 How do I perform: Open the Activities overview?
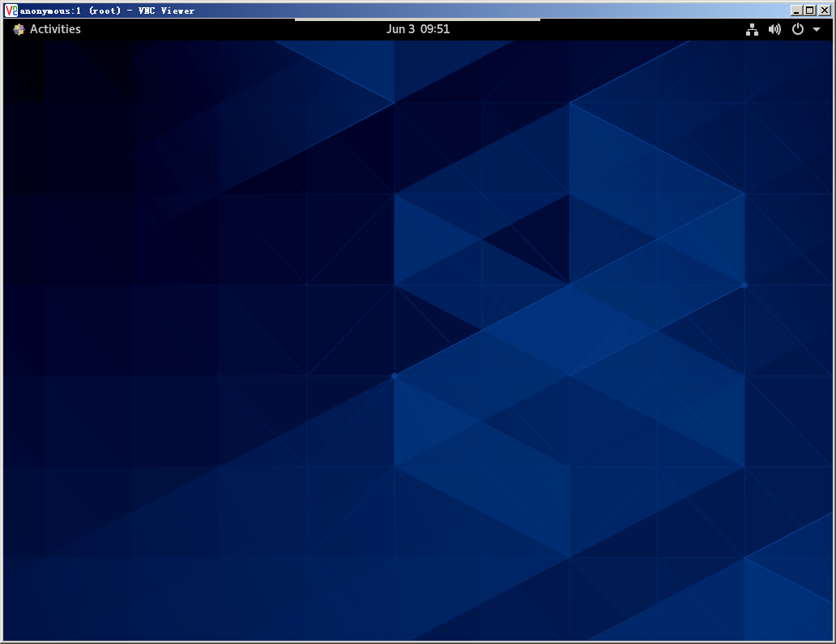55,29
